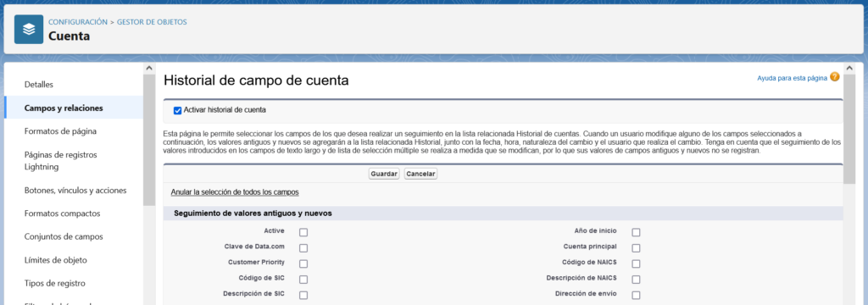Click sidebar scrollbar up arrow
Image resolution: width=868 pixels, height=305 pixels.
pyautogui.click(x=149, y=68)
